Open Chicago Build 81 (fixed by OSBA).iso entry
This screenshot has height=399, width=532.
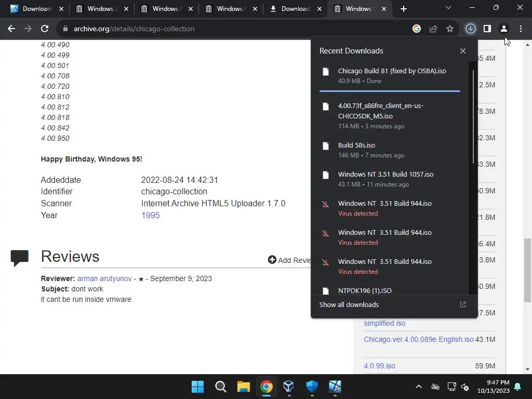[x=390, y=76]
